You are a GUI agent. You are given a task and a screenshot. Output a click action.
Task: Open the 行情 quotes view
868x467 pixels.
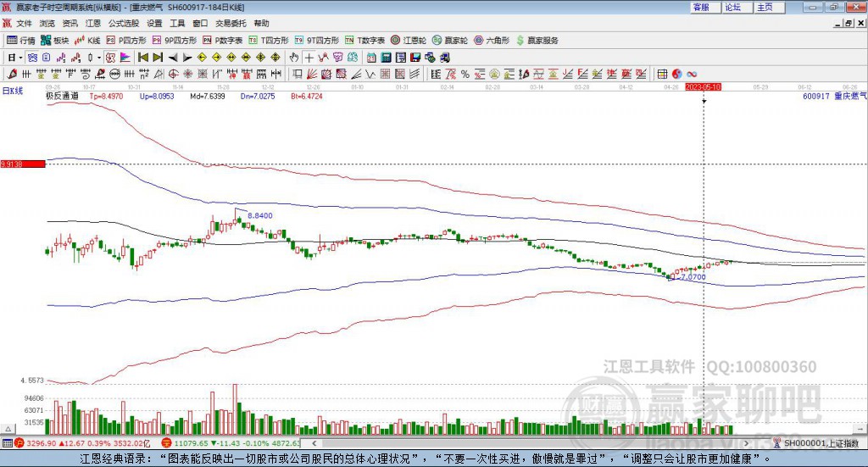(21, 41)
